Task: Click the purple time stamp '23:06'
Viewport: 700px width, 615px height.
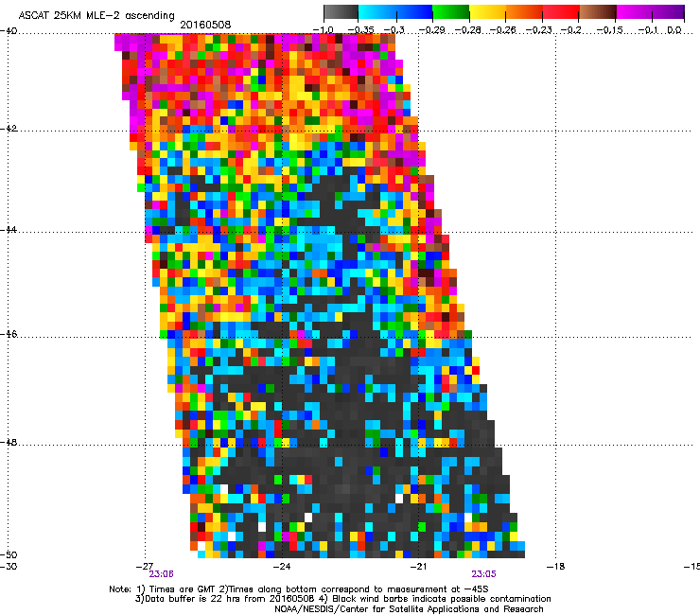Action: click(x=161, y=574)
